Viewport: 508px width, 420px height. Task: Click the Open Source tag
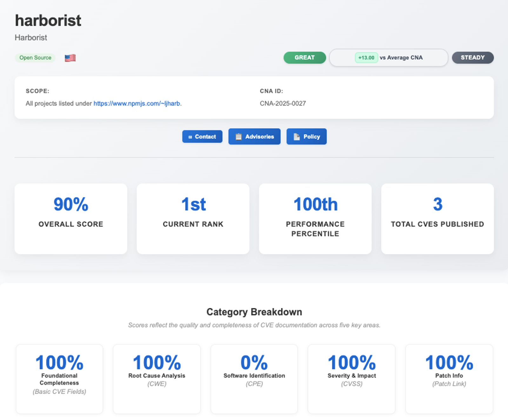point(35,58)
